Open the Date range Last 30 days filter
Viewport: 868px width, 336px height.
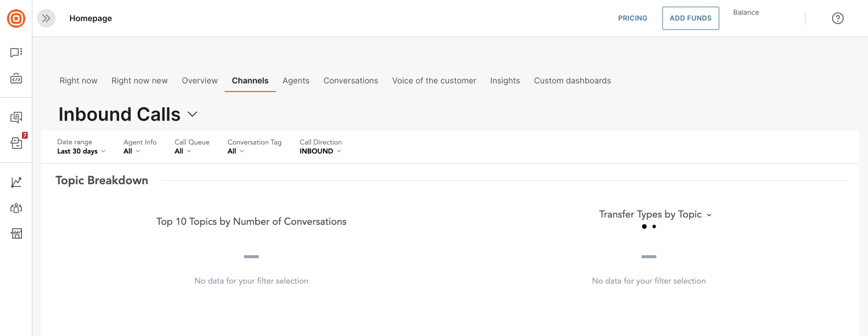(x=82, y=147)
